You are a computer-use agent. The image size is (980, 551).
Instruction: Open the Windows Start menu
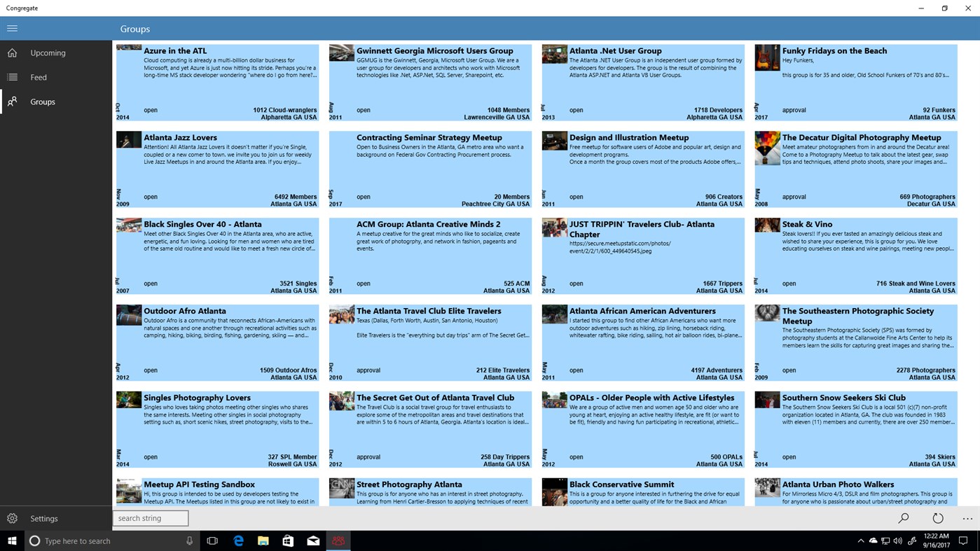coord(12,540)
